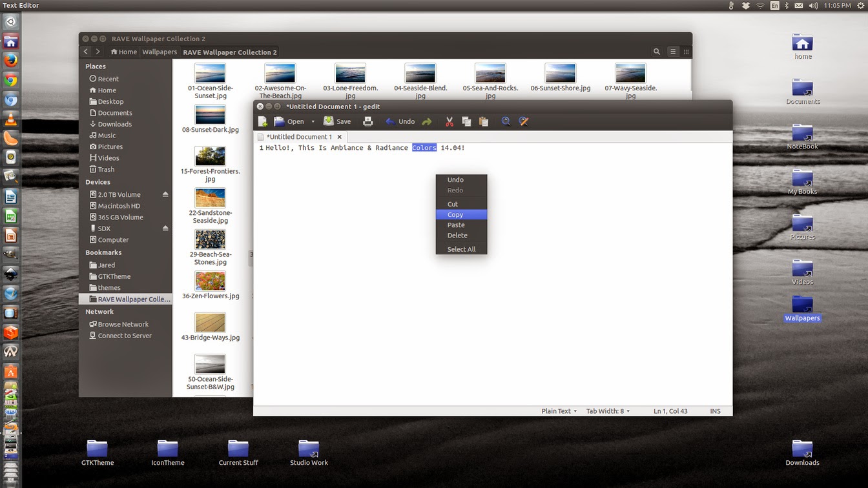Switch file manager to grid view
Viewport: 868px width, 488px height.
[686, 52]
